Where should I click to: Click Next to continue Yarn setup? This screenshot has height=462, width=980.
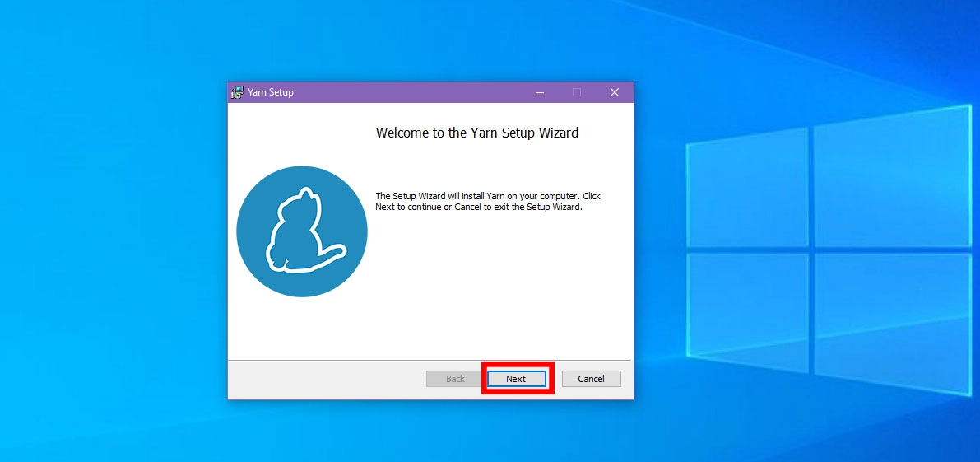click(516, 379)
